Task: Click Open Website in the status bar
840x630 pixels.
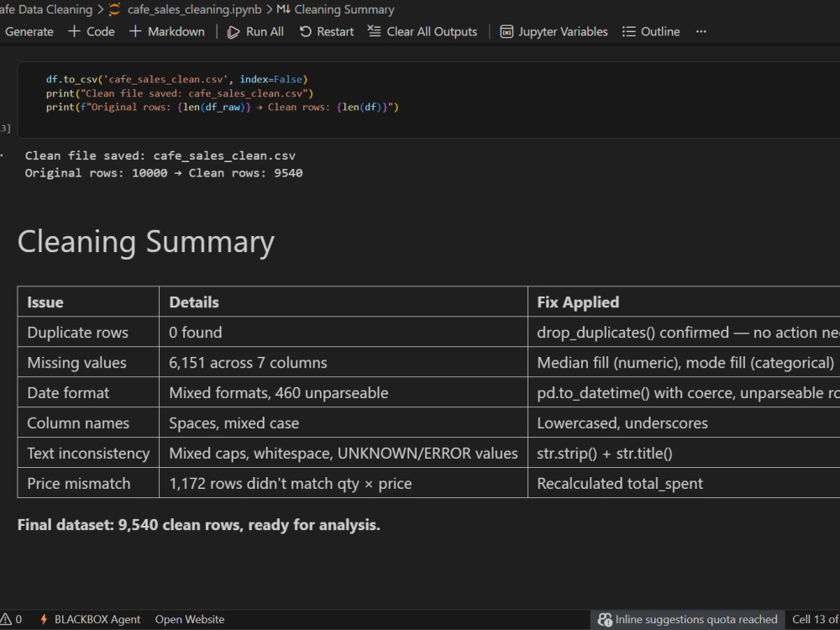Action: tap(190, 619)
